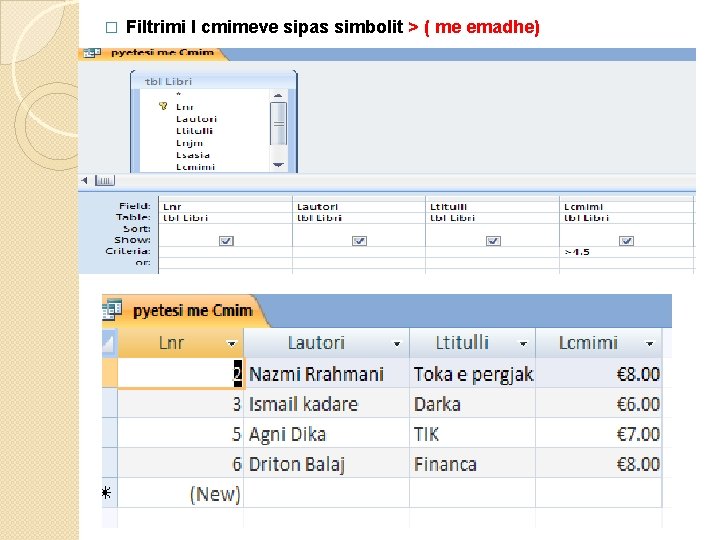Open the Ltitulli column filter dropdown

523,343
